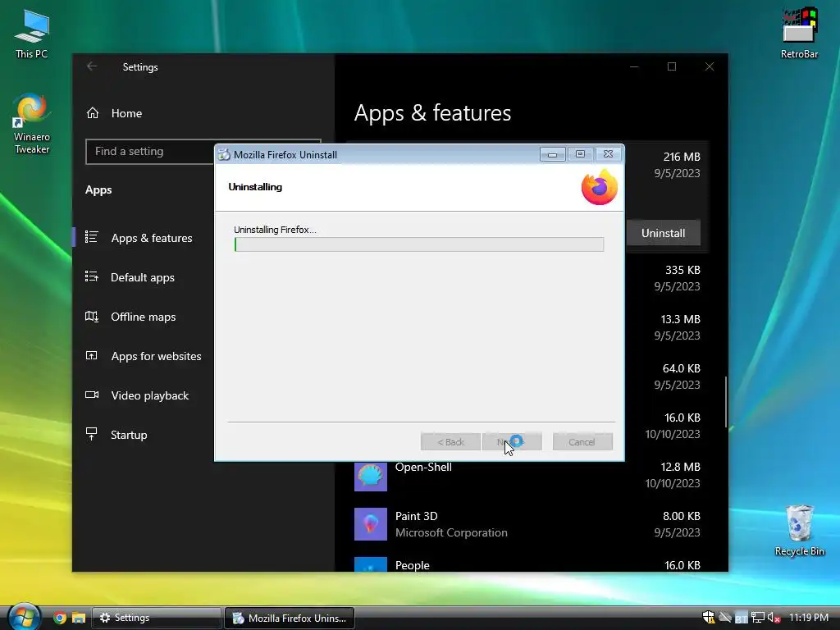The width and height of the screenshot is (840, 630).
Task: Click the Uninstalling Firefox progress bar
Action: (x=419, y=244)
